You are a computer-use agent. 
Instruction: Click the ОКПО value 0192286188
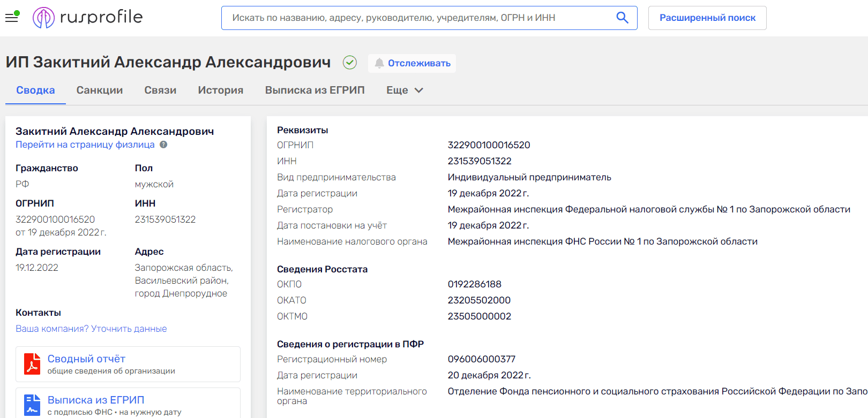475,284
